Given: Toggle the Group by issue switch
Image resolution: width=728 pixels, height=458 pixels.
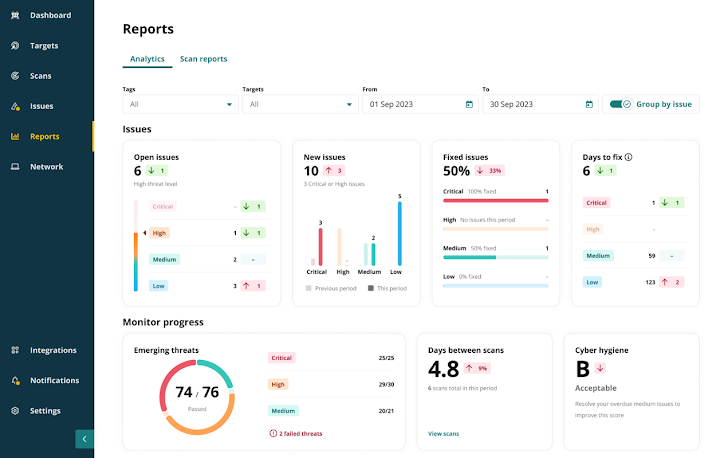Looking at the screenshot, I should (621, 104).
